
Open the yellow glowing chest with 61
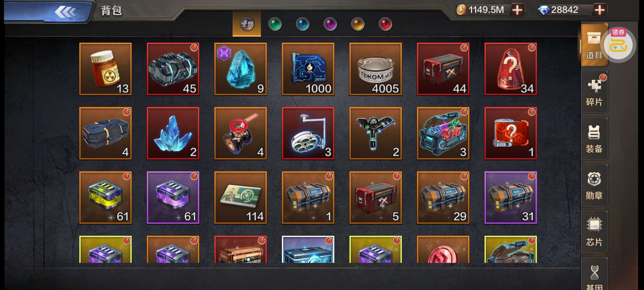click(x=105, y=198)
